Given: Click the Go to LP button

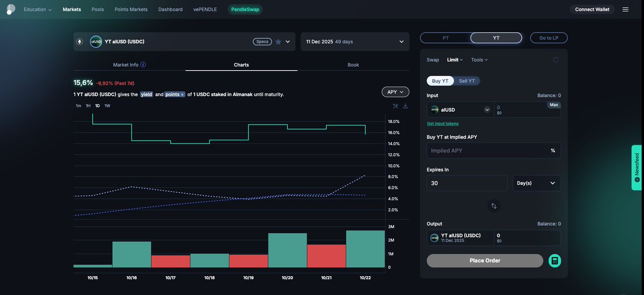Looking at the screenshot, I should (x=549, y=38).
